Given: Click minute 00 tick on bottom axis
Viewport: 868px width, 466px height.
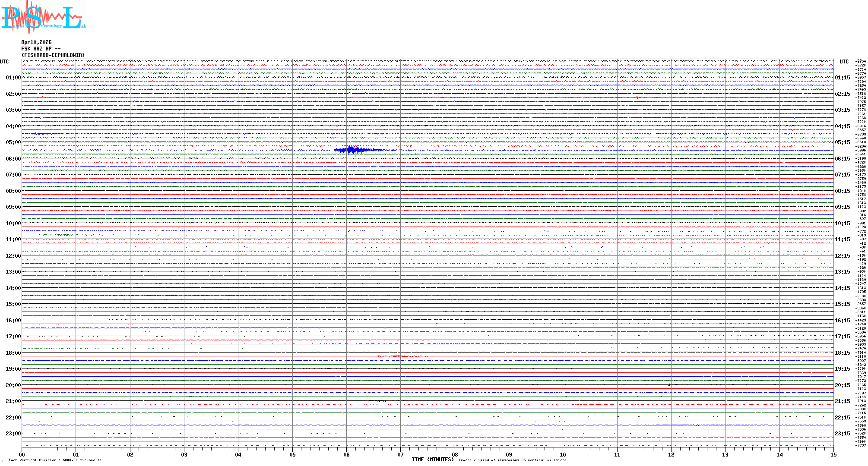Looking at the screenshot, I should (22, 454).
